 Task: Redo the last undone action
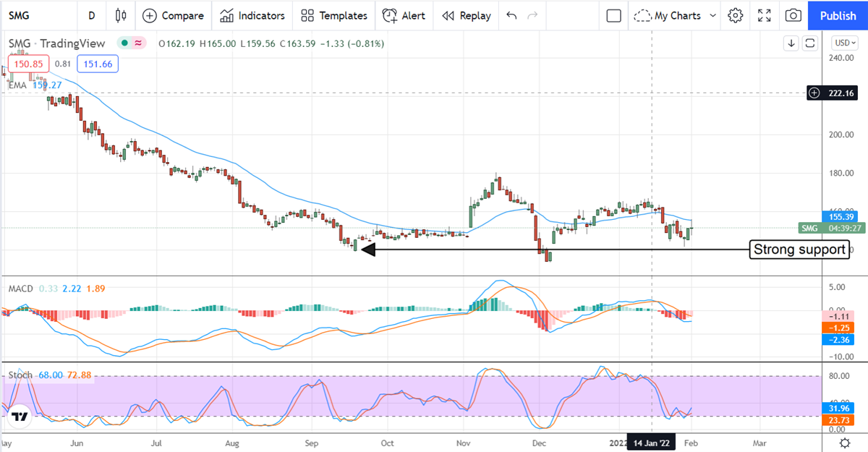click(533, 15)
